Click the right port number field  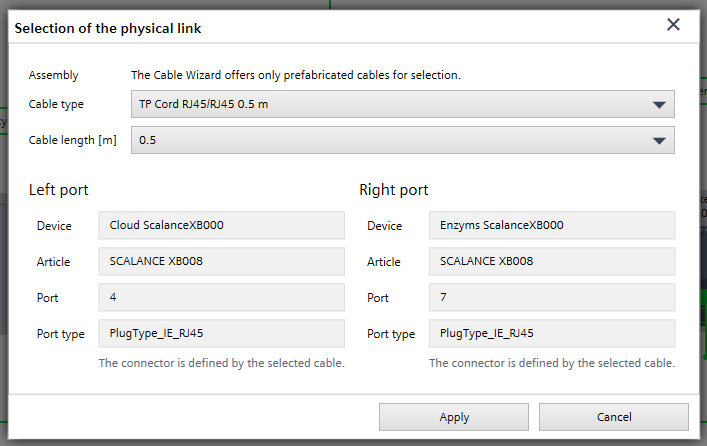coord(552,297)
